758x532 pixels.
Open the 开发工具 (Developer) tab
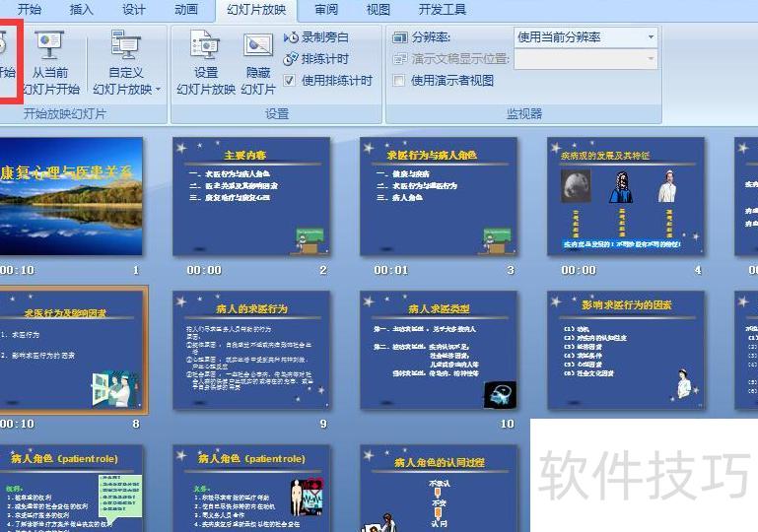tap(443, 10)
